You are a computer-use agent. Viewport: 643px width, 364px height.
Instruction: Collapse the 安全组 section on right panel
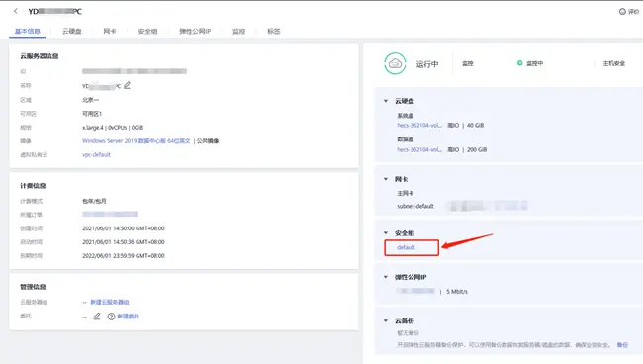click(x=386, y=233)
